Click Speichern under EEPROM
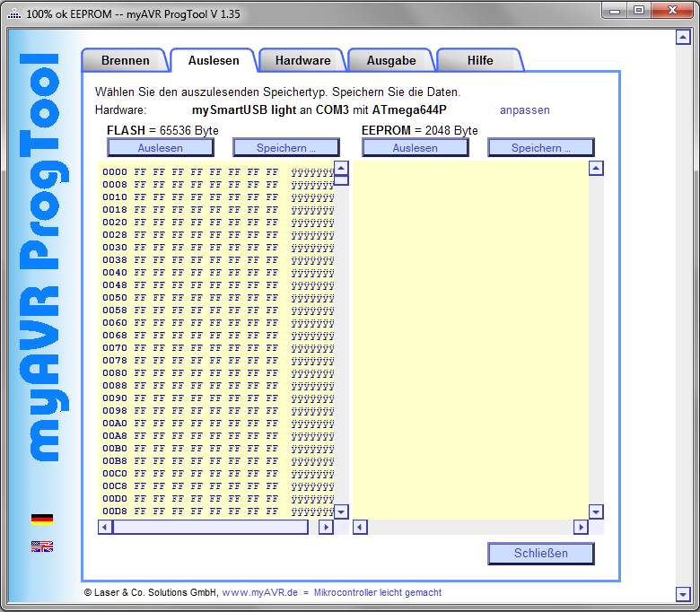Screen dimensions: 700x612 [541, 148]
